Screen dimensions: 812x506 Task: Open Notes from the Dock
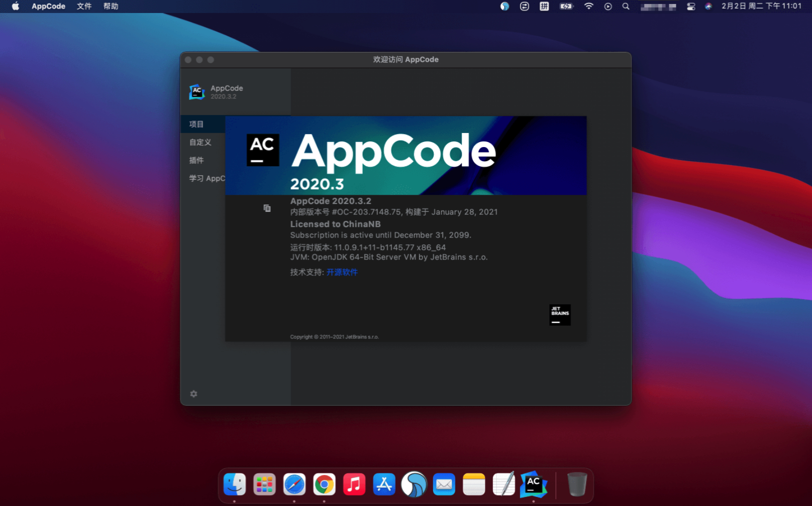coord(474,485)
